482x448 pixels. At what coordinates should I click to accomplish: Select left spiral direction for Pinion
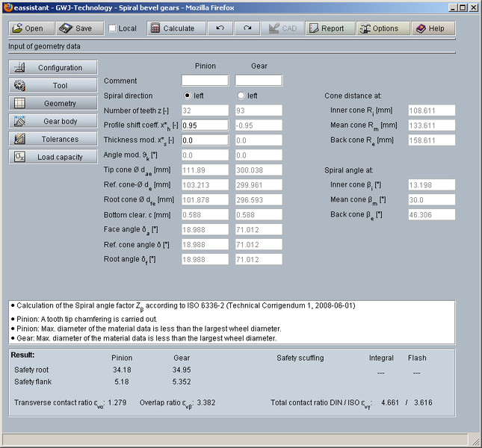(188, 96)
